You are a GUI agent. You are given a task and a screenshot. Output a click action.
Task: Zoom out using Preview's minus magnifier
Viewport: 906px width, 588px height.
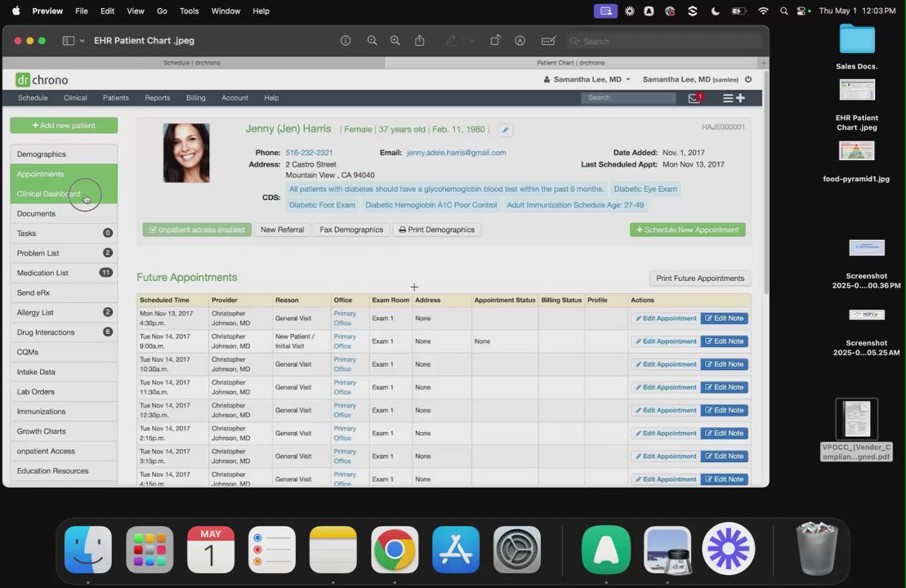(x=372, y=41)
